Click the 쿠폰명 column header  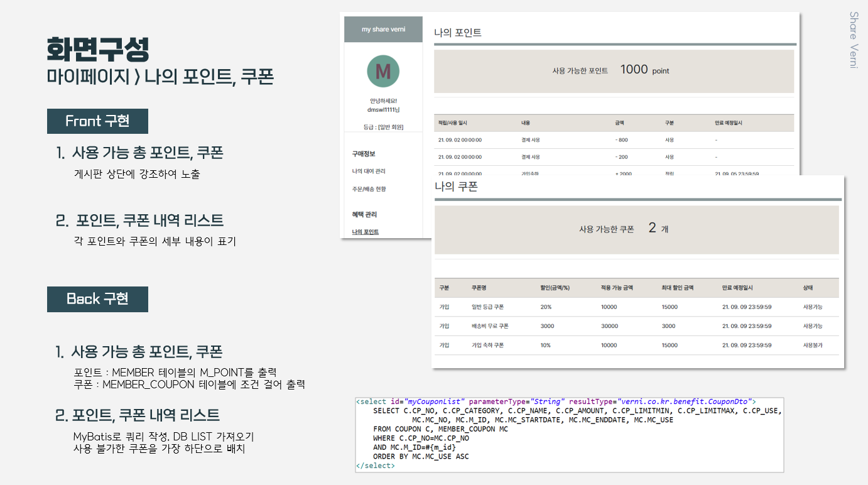[x=480, y=288]
